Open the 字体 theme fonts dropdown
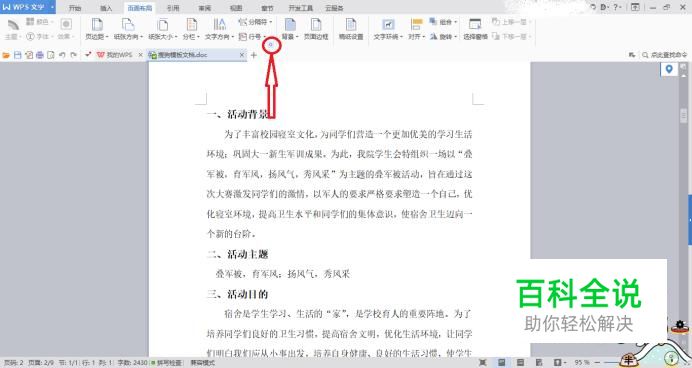692x368 pixels. pos(39,36)
